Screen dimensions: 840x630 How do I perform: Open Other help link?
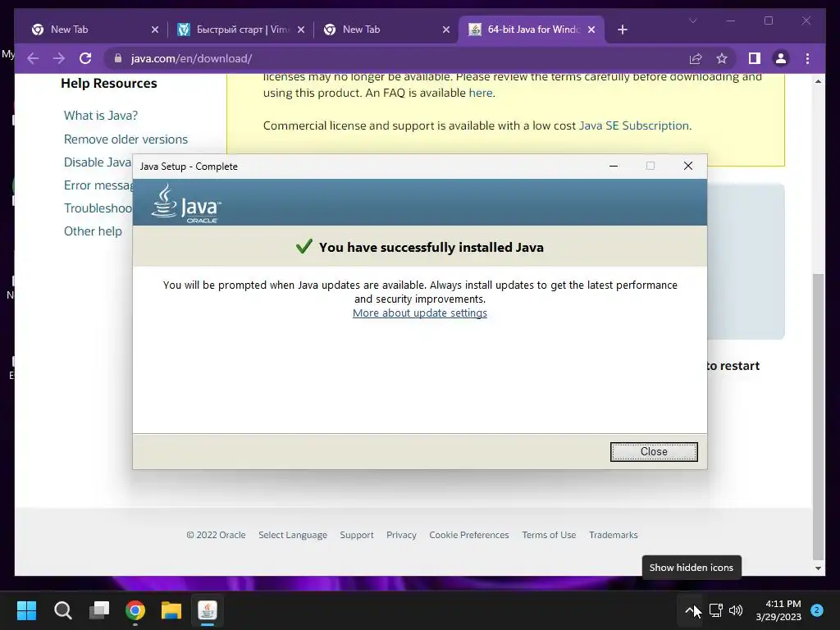coord(93,231)
